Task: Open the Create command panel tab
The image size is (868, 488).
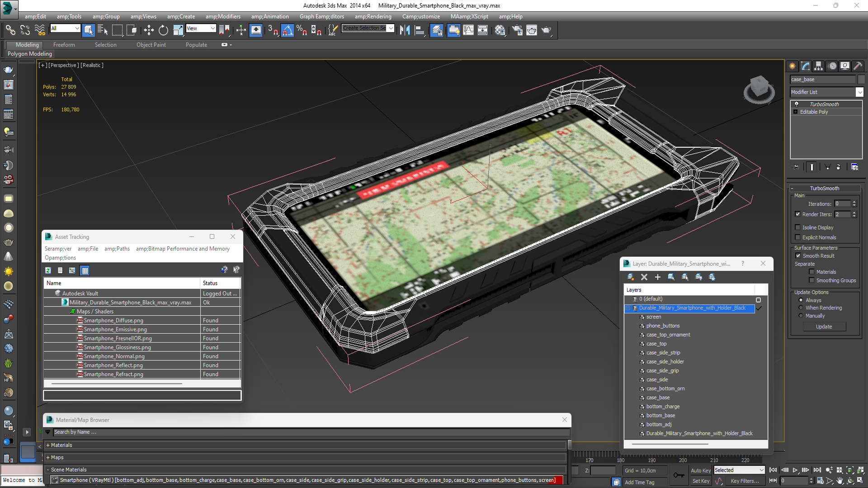Action: click(793, 66)
